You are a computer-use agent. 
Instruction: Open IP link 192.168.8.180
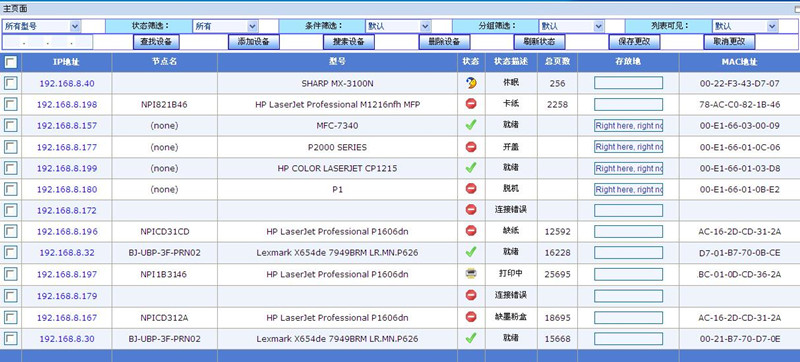[x=67, y=190]
